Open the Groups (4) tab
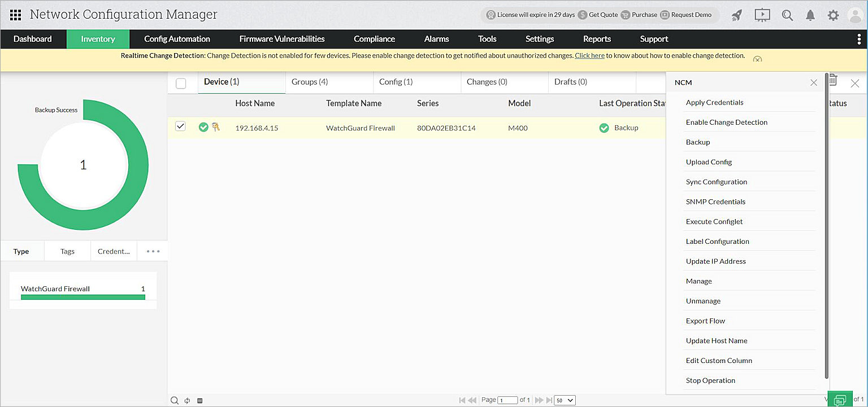Screen dimensions: 868x407 coord(310,81)
